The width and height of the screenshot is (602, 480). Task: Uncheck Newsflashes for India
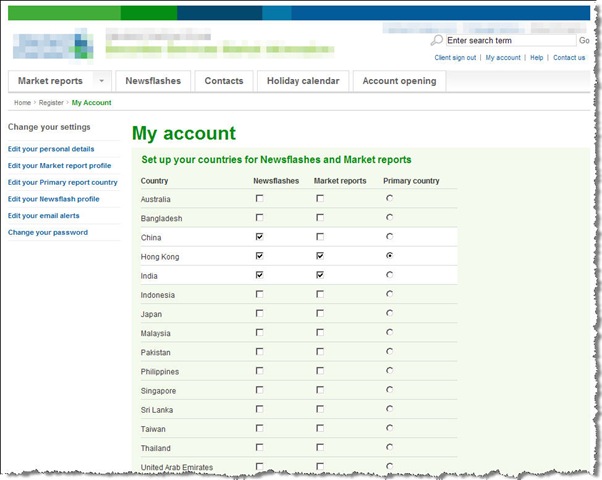pos(260,275)
